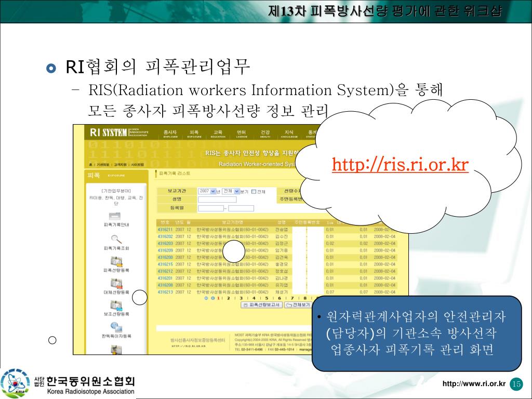Click the 기관정보 link
Screen dimensions: 532x399
tap(103, 165)
